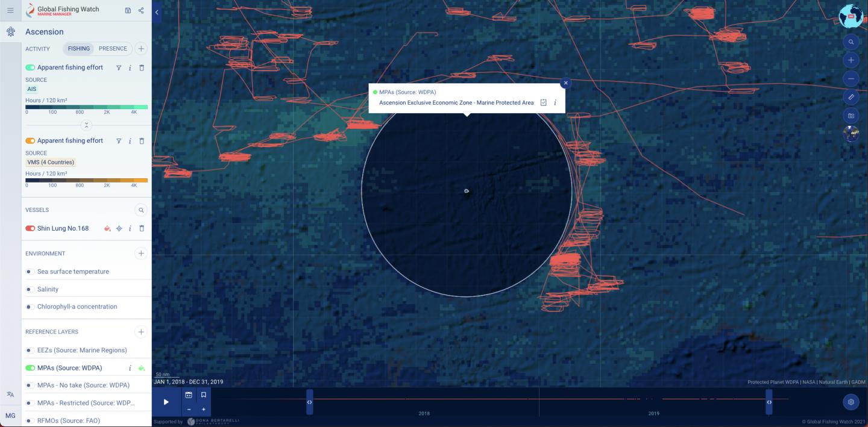The height and width of the screenshot is (427, 868).
Task: Add a new reference layer
Action: click(140, 331)
